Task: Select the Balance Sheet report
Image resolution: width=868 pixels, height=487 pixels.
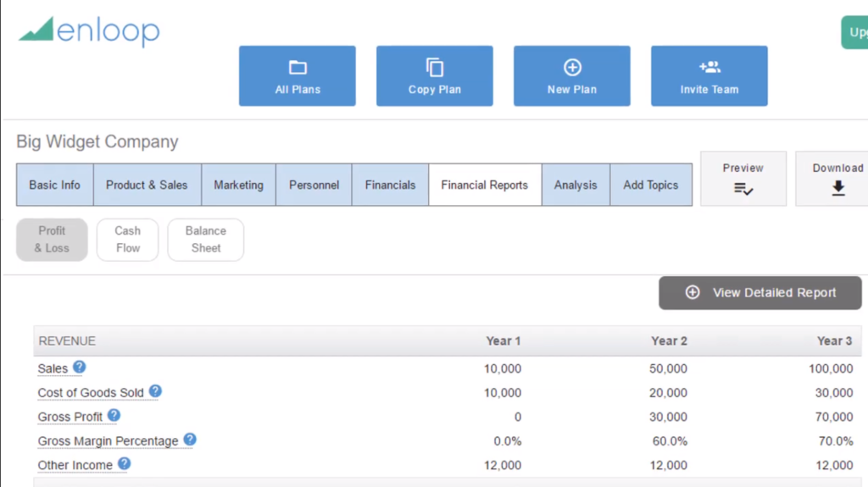Action: click(206, 240)
